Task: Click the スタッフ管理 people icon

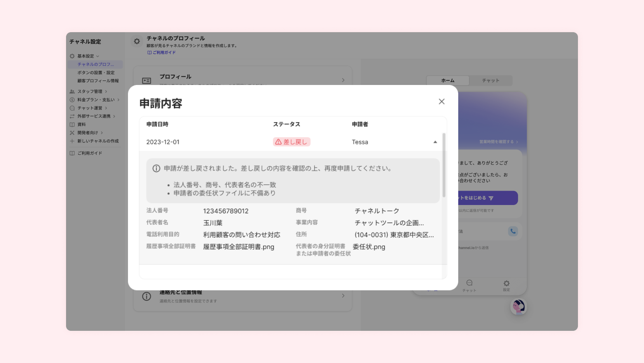Action: point(72,92)
